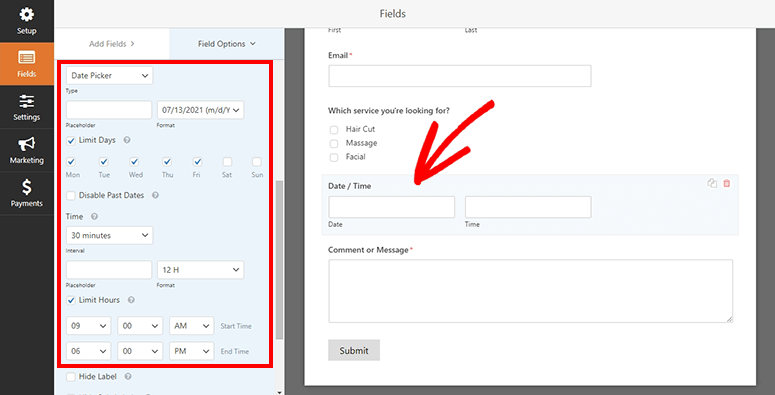The image size is (775, 395).
Task: Open the date Format dropdown
Action: coord(201,110)
